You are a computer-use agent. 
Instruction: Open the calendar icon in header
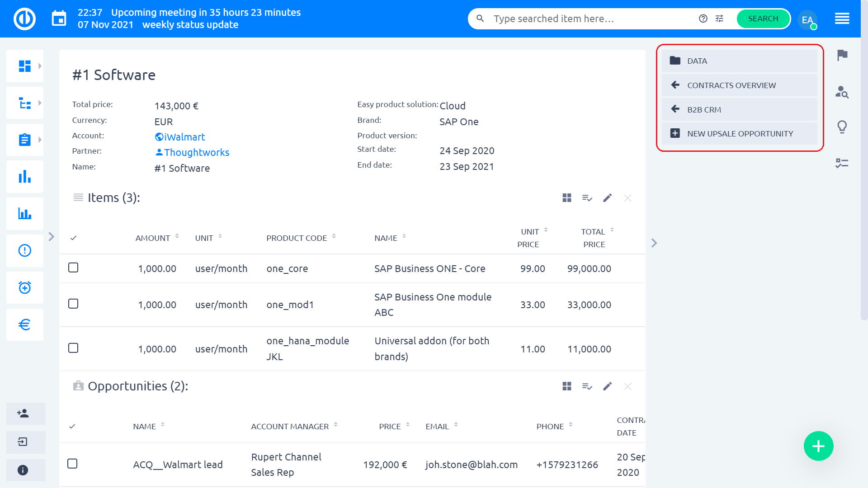coord(59,19)
